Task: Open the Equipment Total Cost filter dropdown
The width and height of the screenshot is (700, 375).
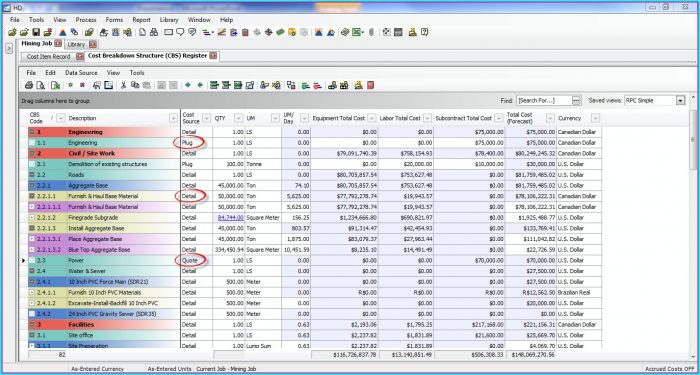Action: coord(372,118)
